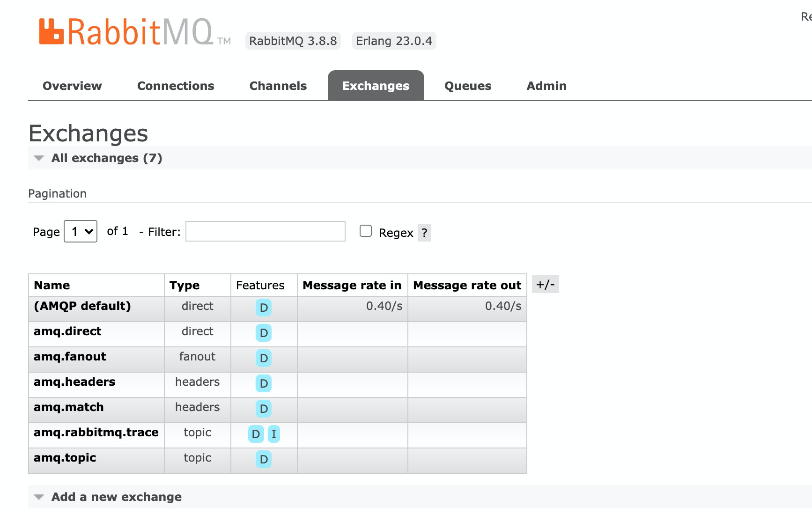
Task: Open the amq.direct exchange details
Action: (67, 331)
